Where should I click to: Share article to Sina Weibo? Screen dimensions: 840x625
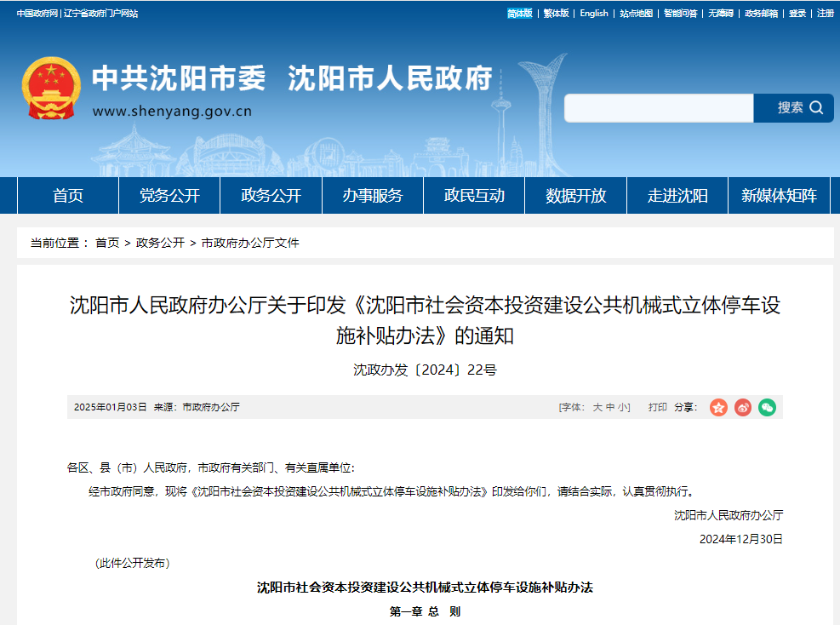[x=743, y=407]
